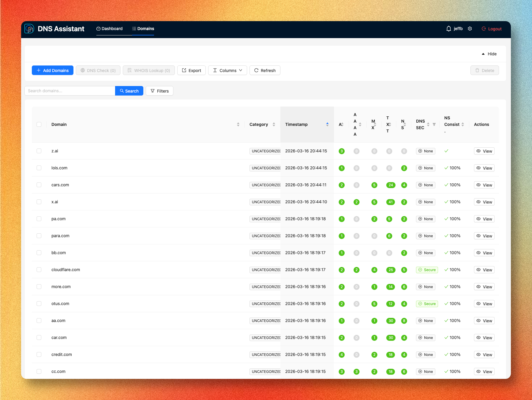532x400 pixels.
Task: Check the checkbox next to z.ai
Action: point(39,151)
